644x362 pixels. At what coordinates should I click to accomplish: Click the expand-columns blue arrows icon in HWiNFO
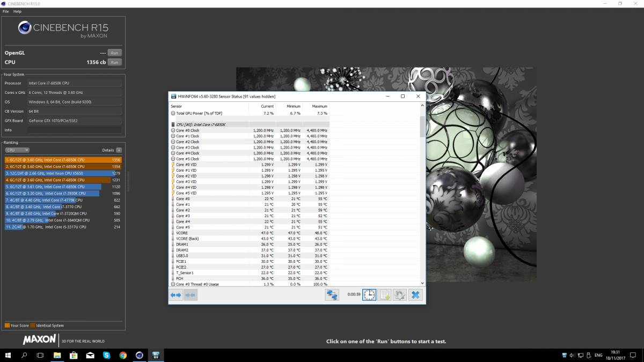click(x=175, y=295)
